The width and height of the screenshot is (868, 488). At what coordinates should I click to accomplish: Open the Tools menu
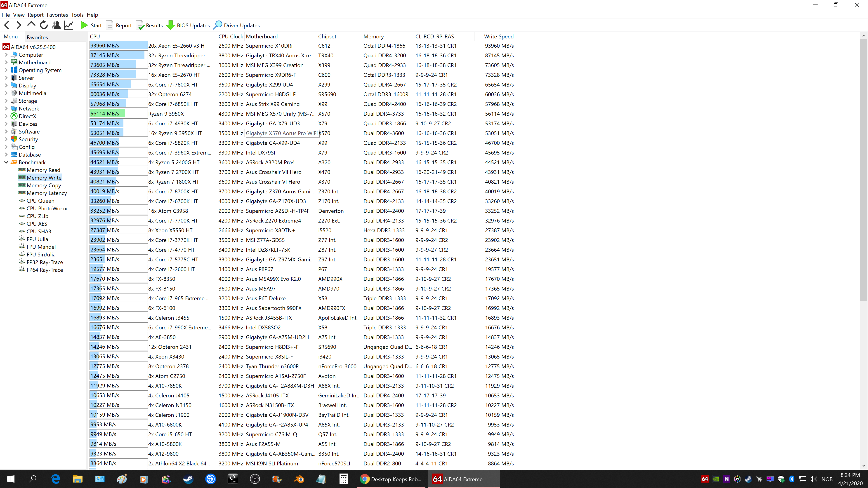coord(77,15)
